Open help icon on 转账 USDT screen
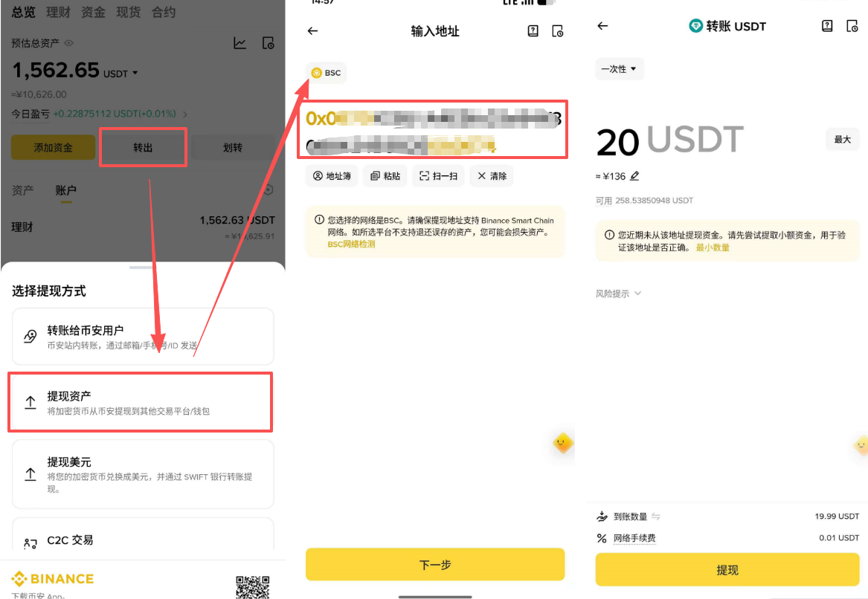Image resolution: width=868 pixels, height=599 pixels. click(x=827, y=25)
